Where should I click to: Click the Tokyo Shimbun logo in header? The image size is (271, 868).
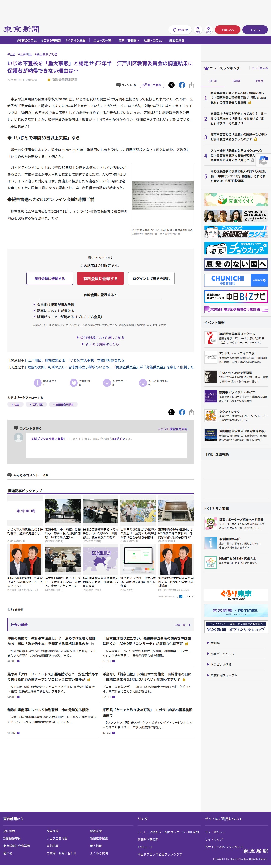tap(22, 29)
